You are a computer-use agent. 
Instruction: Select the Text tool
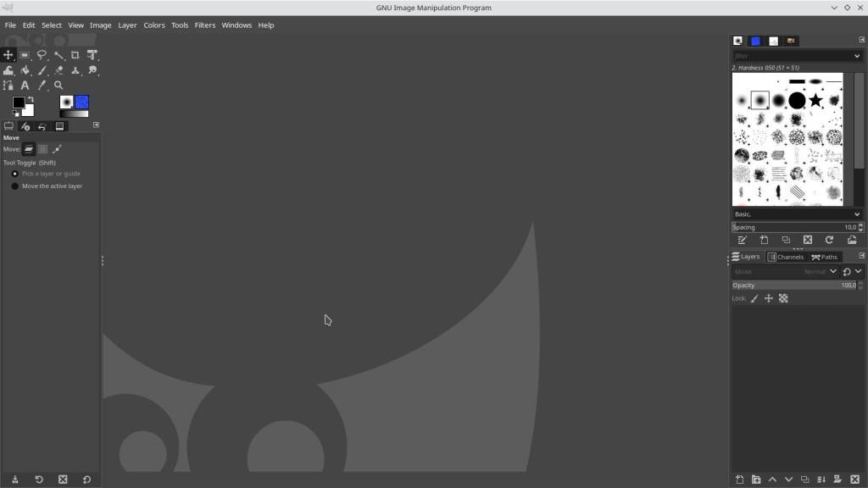25,86
